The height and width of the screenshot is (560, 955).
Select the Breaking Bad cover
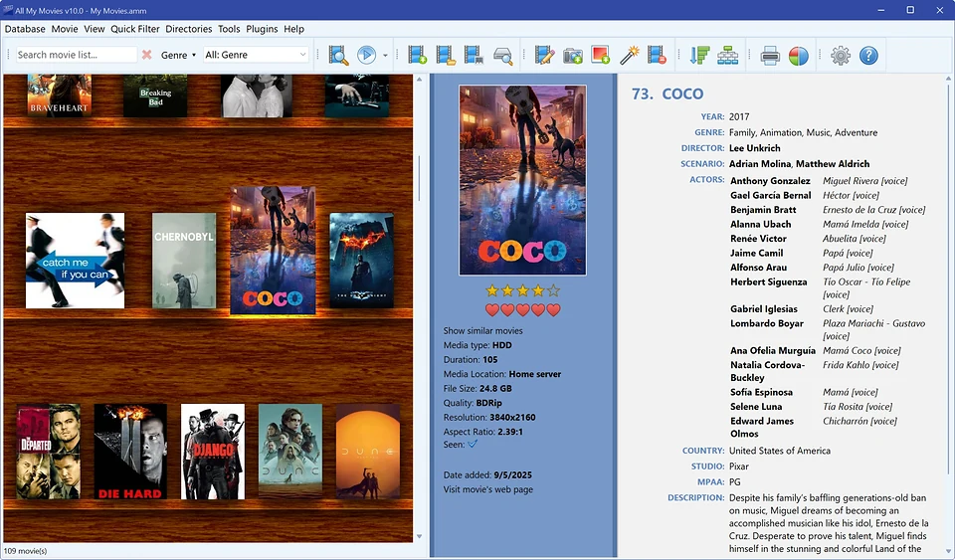(155, 95)
